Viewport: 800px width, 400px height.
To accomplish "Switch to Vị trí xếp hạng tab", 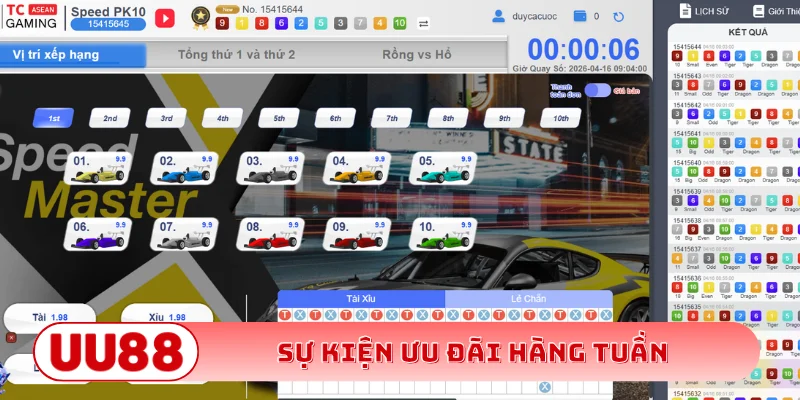I will coord(73,55).
